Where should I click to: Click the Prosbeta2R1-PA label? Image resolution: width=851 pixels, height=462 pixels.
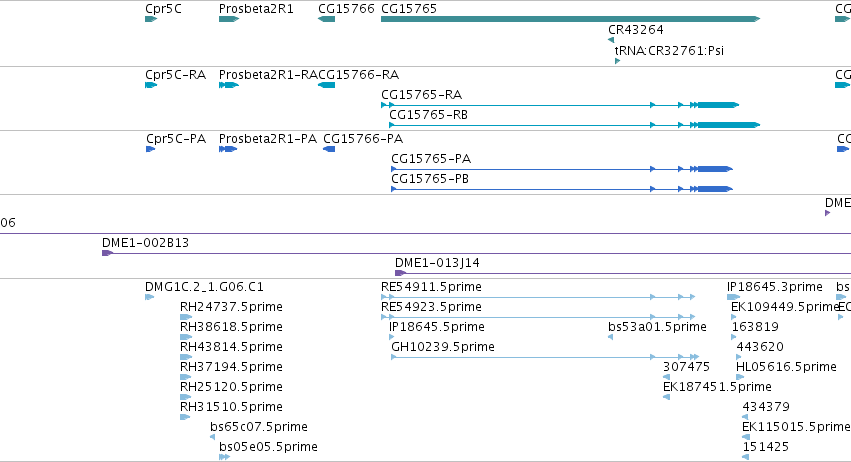268,139
